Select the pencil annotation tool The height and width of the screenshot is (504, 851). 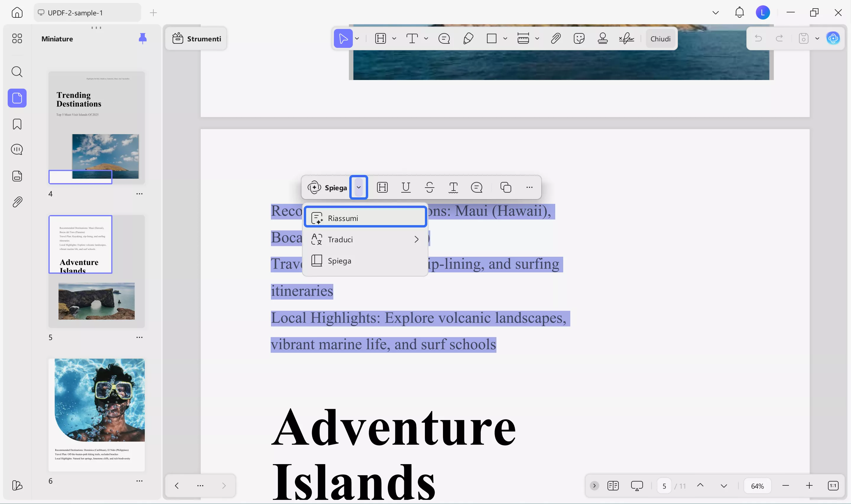click(468, 38)
